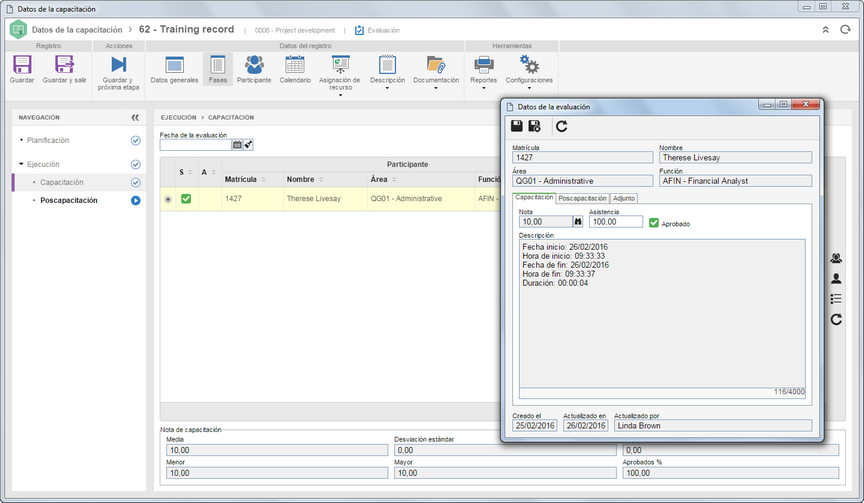The width and height of the screenshot is (864, 503).
Task: Select Capacitación in navigation tree
Action: (62, 182)
